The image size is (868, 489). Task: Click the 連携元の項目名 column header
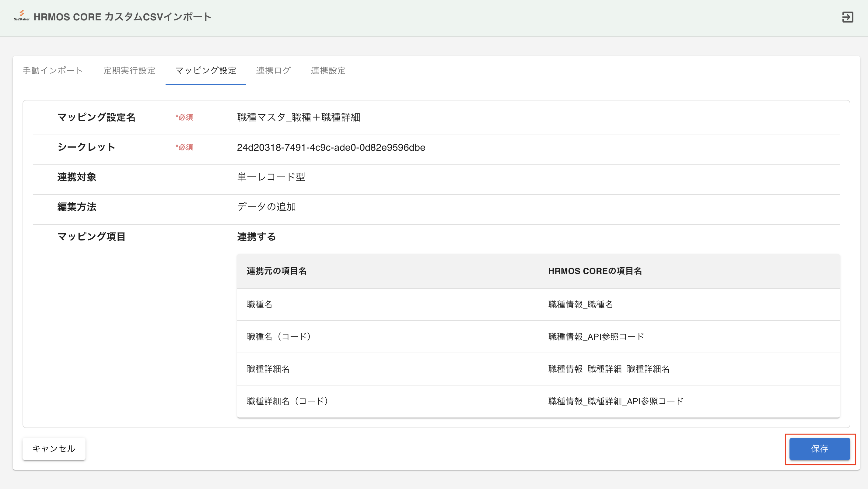tap(277, 271)
